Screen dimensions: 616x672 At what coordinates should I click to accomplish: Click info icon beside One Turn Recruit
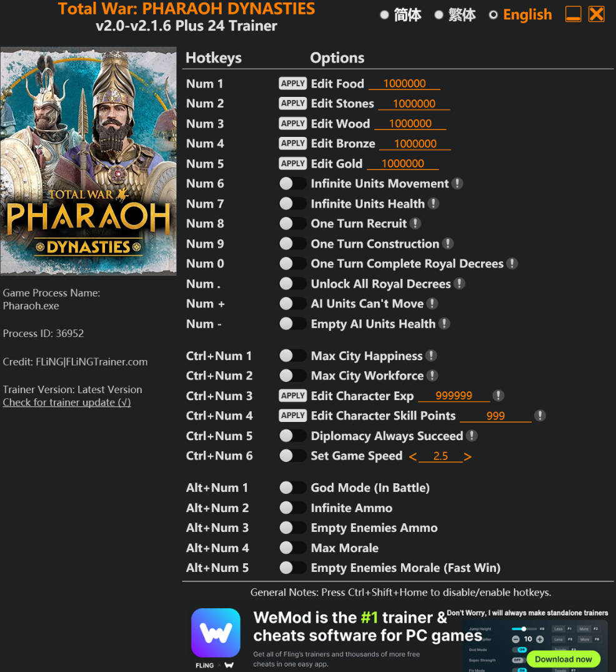coord(415,223)
